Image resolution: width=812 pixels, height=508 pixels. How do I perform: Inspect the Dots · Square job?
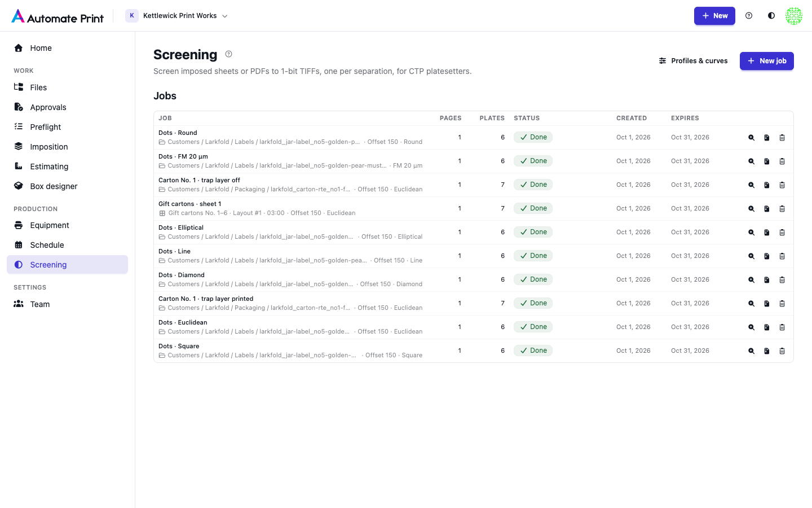pos(751,351)
